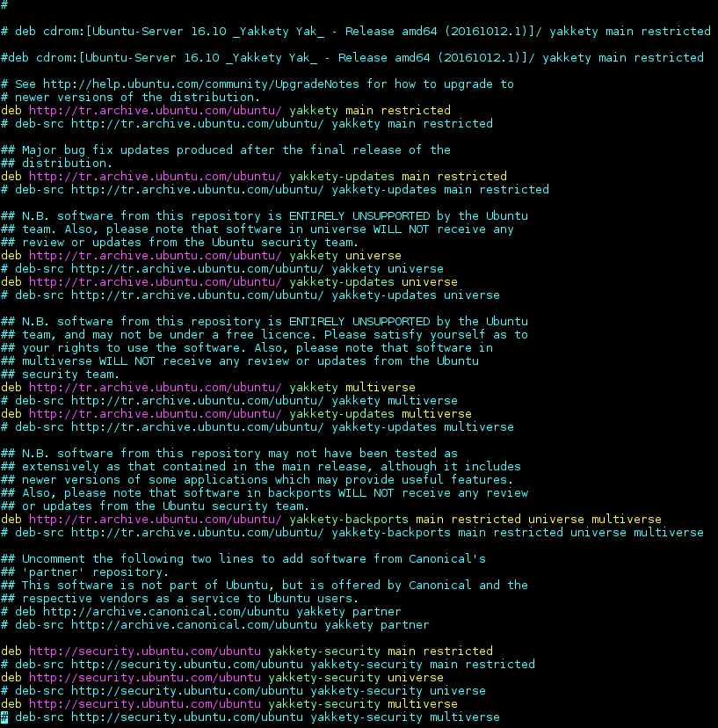718x728 pixels.
Task: Click the active deb 'yakkety universe' line
Action: tap(201, 256)
